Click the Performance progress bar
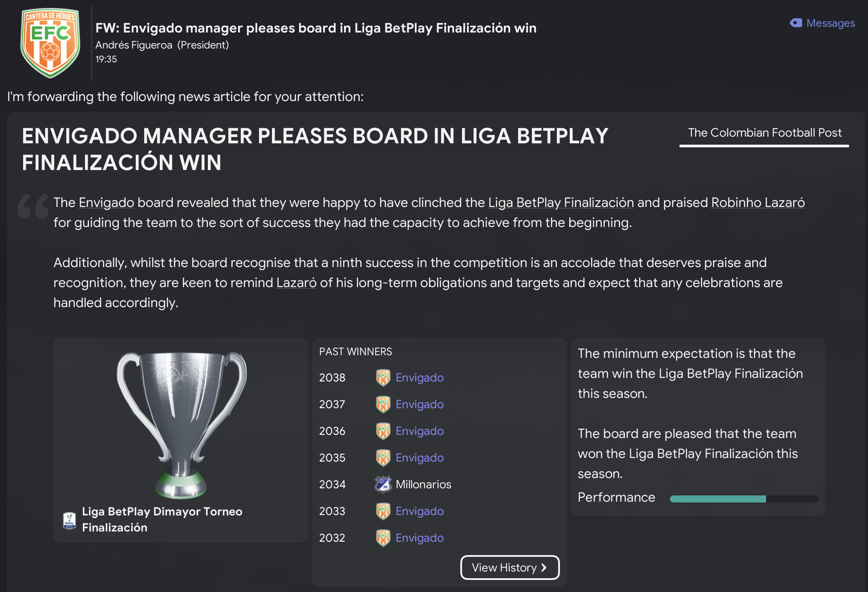The image size is (868, 592). pyautogui.click(x=744, y=499)
